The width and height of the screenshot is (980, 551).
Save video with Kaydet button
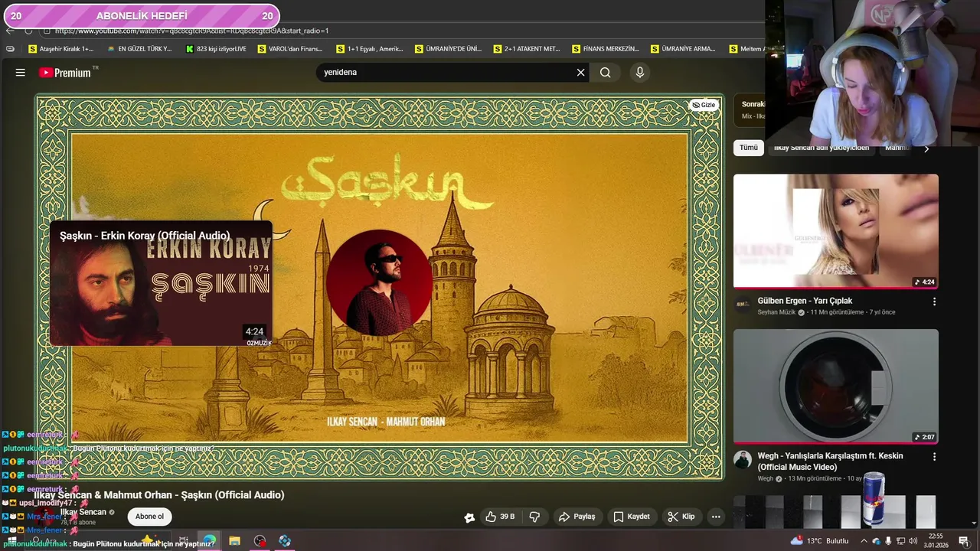tap(632, 517)
